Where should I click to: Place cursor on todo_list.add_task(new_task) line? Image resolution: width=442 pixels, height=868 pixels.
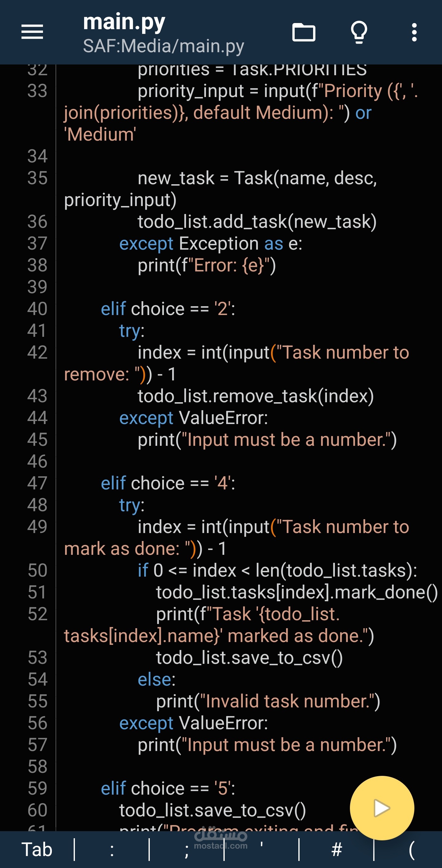pos(257,222)
